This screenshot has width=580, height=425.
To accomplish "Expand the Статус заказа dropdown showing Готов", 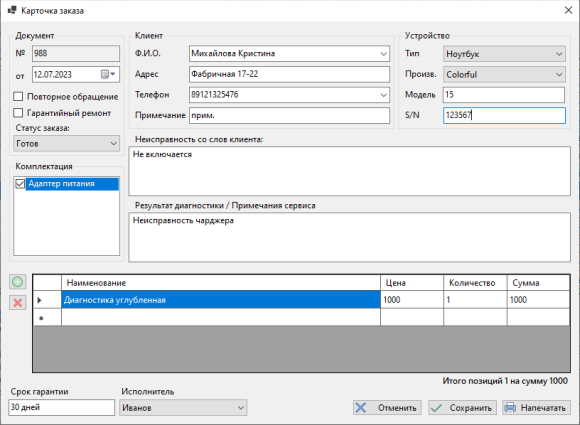I will (67, 143).
